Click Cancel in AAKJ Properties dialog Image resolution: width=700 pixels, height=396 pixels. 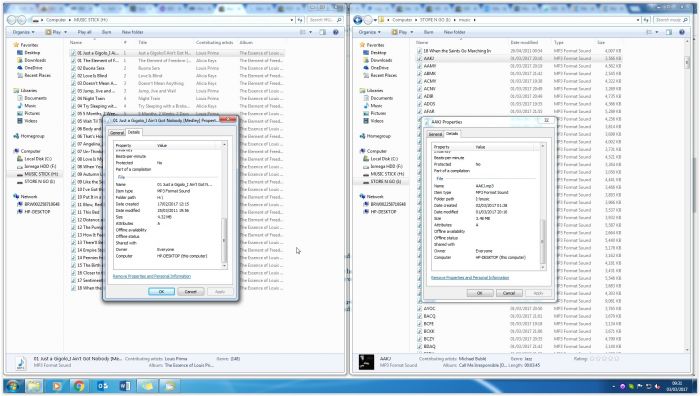pos(509,293)
